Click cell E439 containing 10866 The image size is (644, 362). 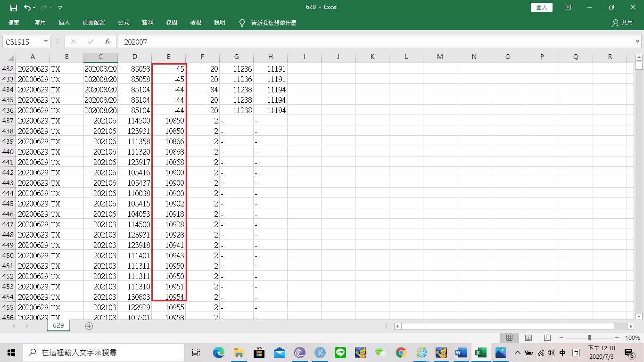pos(168,141)
